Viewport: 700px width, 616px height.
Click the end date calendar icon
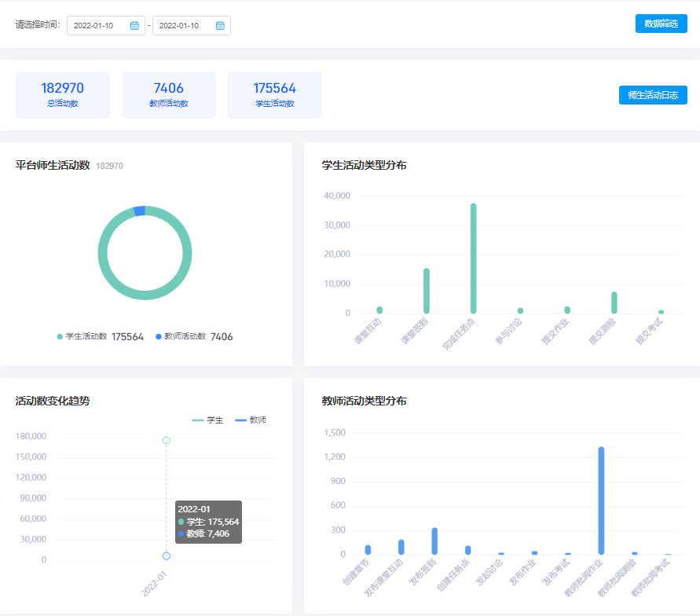(220, 26)
